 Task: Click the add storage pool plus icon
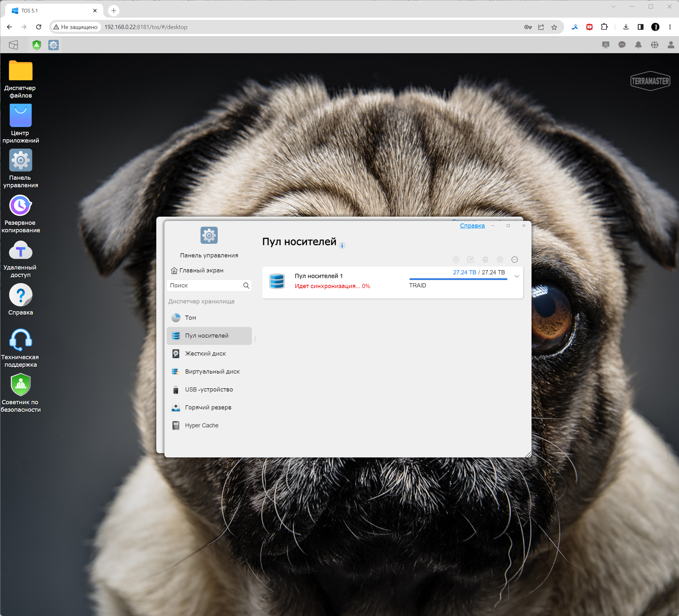456,259
